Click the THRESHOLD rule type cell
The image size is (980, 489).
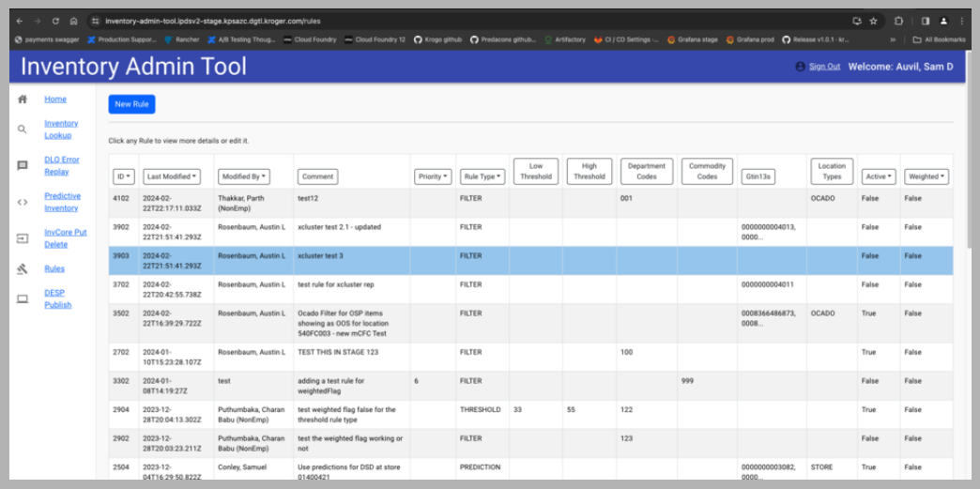480,409
